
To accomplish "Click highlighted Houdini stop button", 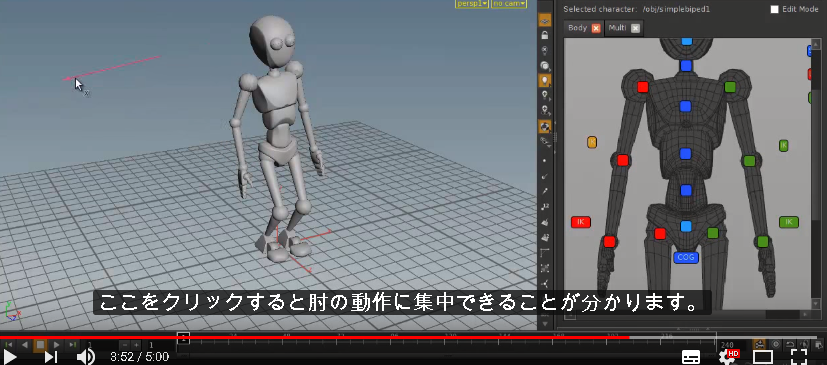I will [x=40, y=345].
